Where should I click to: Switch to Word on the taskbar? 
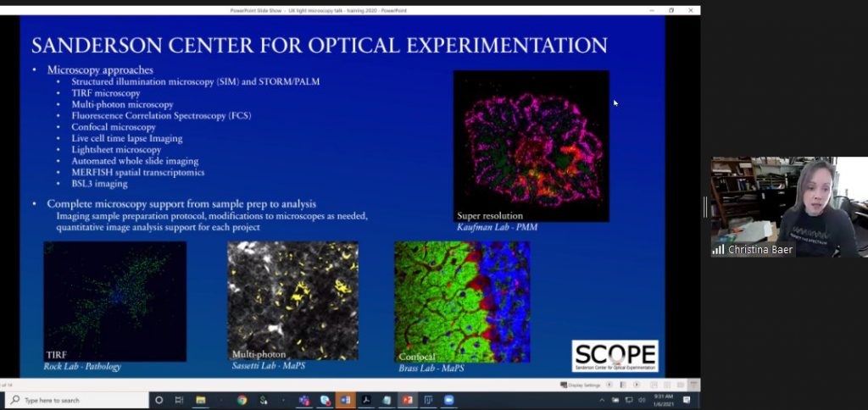pyautogui.click(x=345, y=400)
